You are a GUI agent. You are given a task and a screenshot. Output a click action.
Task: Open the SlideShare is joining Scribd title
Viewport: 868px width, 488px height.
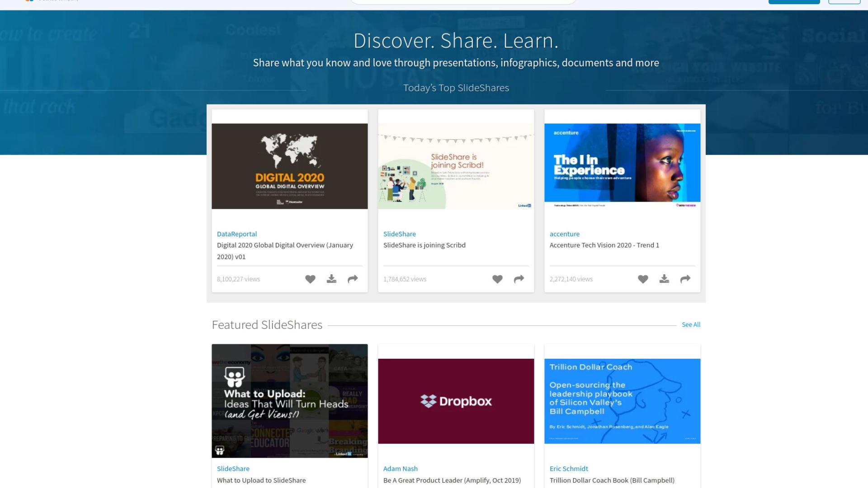(x=425, y=245)
